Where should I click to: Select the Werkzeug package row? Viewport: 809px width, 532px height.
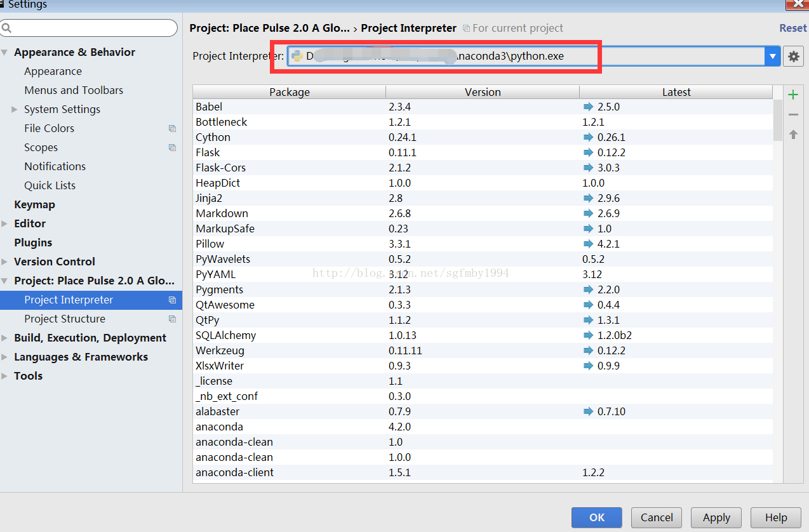tap(483, 350)
